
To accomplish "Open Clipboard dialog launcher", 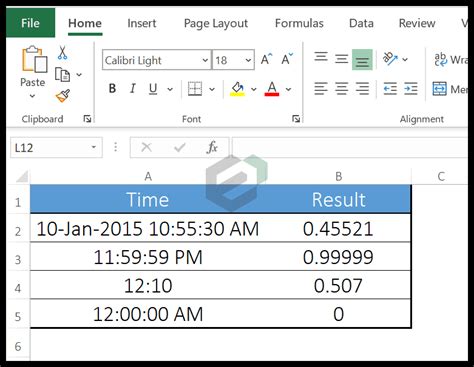I will (x=87, y=119).
